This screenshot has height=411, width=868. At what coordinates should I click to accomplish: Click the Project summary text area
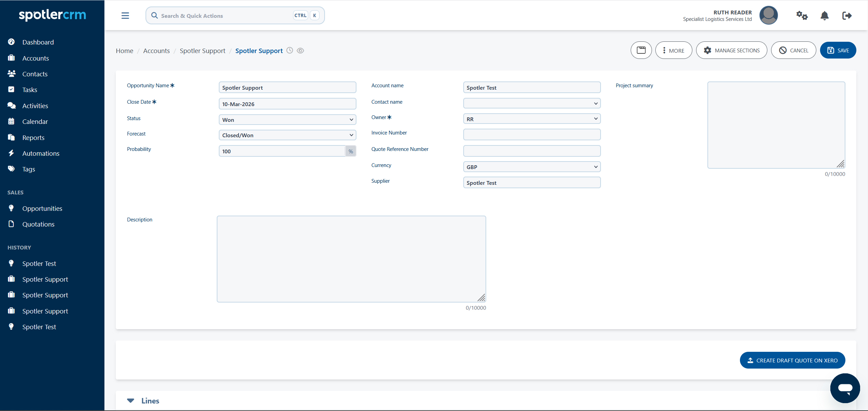click(776, 125)
